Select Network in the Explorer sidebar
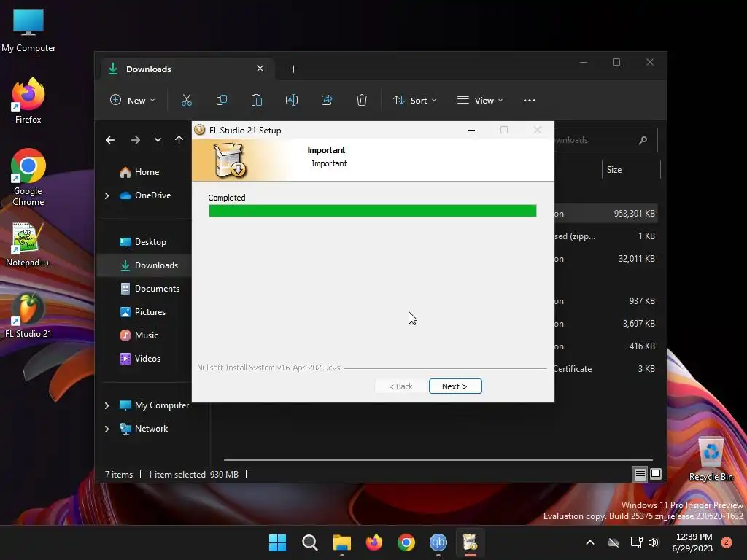747x560 pixels. [x=145, y=429]
